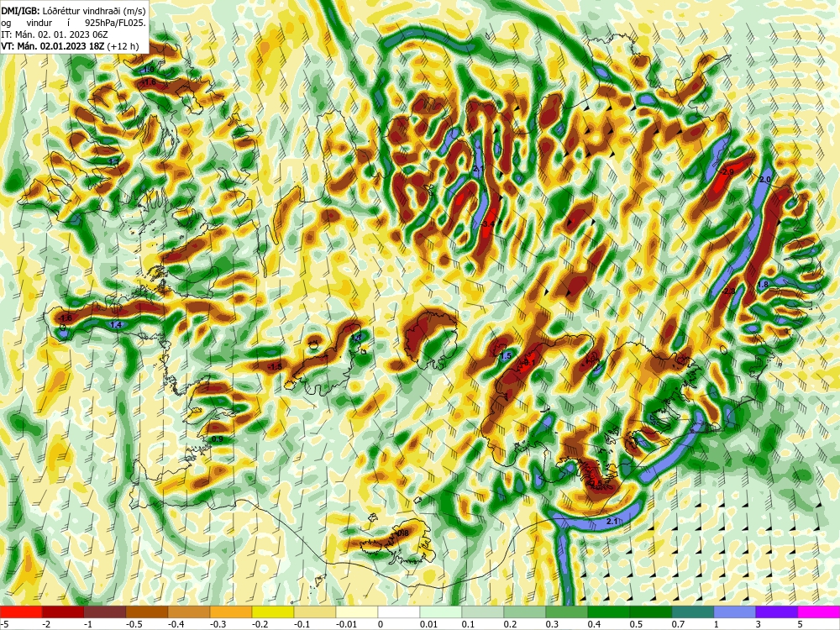
Task: Click the "1.0" map value label
Action: tap(149, 70)
